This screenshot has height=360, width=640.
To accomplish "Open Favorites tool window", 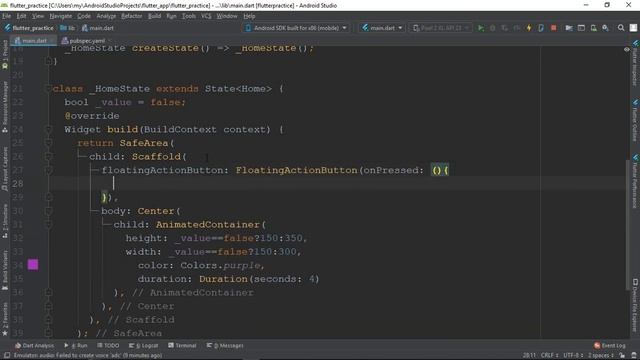I will point(5,319).
